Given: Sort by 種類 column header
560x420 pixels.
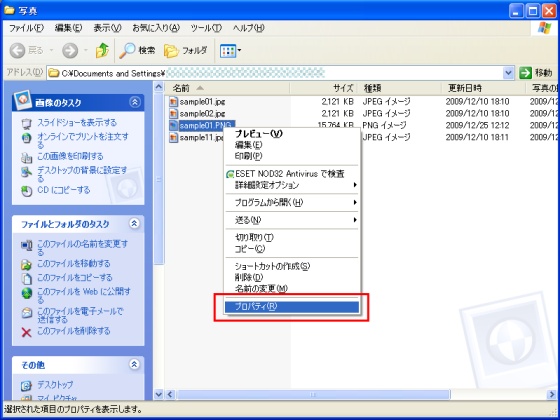Looking at the screenshot, I should [x=400, y=88].
